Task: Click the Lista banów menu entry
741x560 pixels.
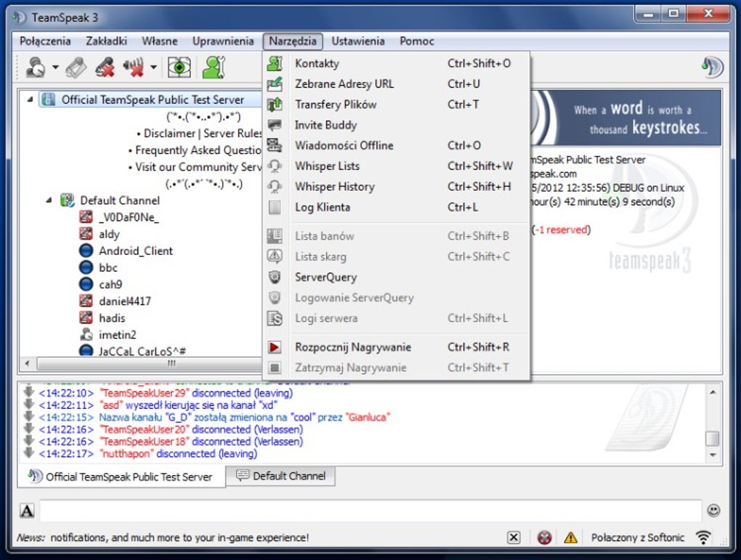Action: pos(397,236)
